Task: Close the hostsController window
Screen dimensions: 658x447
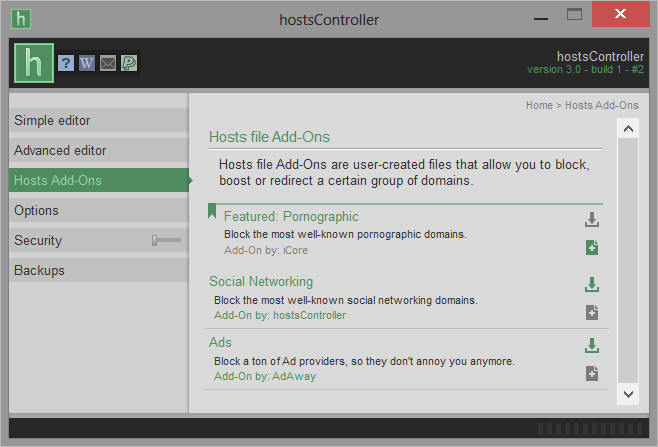Action: [x=621, y=14]
